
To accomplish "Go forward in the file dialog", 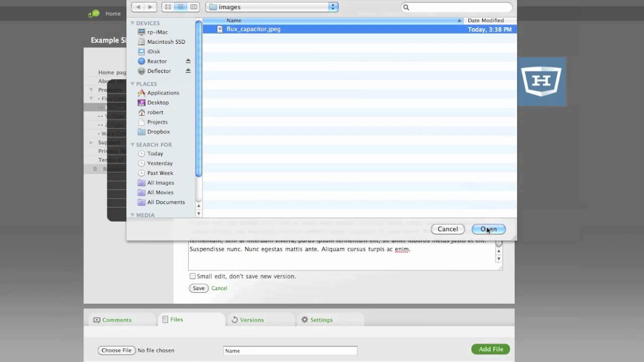I will pyautogui.click(x=150, y=7).
